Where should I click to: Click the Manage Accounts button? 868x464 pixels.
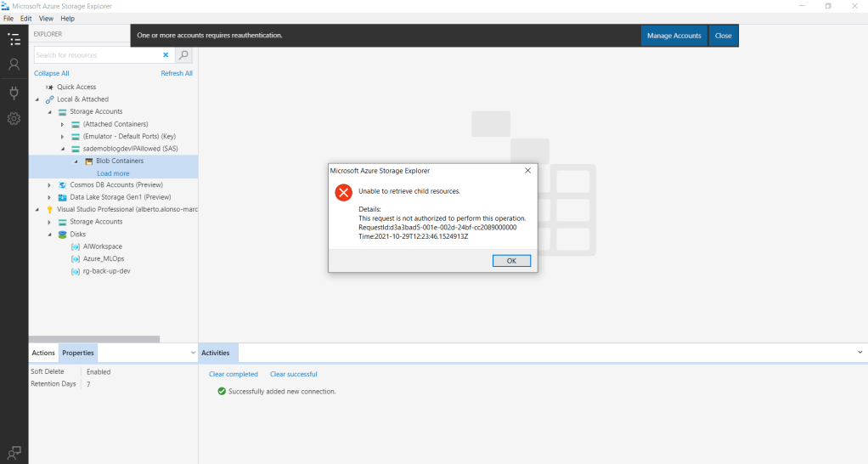[x=674, y=36]
